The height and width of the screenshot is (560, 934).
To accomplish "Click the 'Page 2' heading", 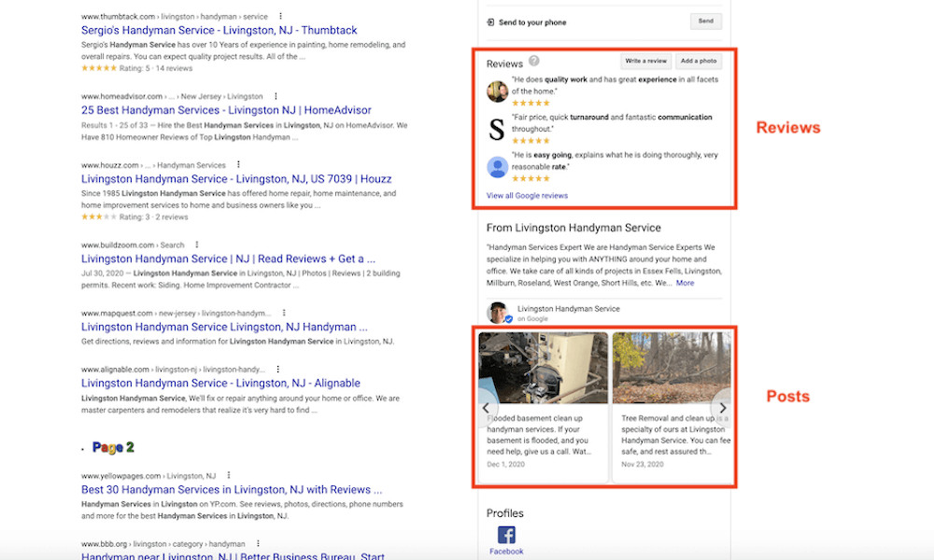I will [x=113, y=447].
